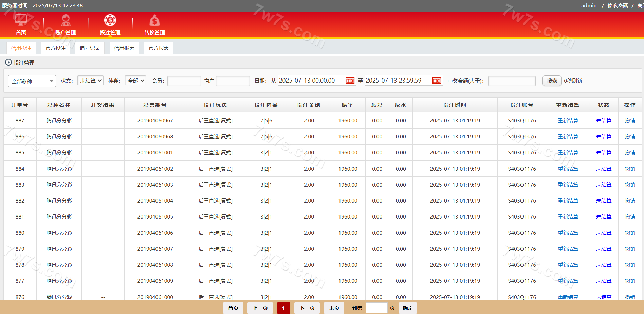The height and width of the screenshot is (314, 644).
Task: Click the 中奖金额 input field
Action: pos(512,81)
